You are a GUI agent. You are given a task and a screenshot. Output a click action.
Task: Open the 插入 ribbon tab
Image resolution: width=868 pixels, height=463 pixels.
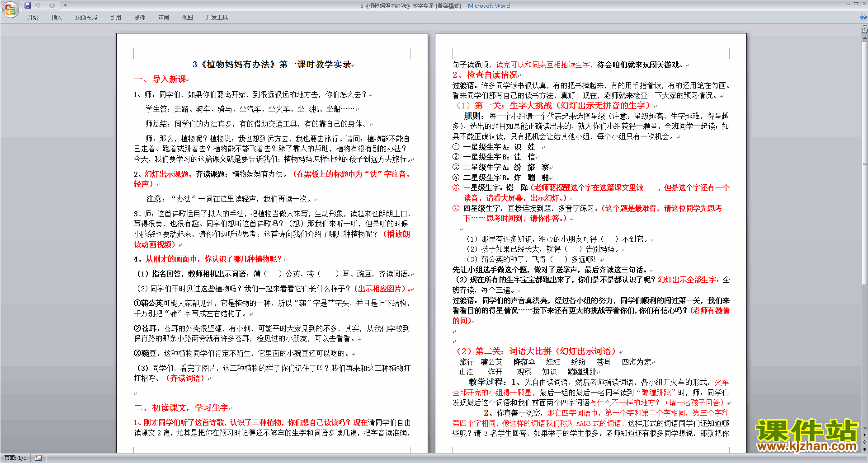click(57, 18)
